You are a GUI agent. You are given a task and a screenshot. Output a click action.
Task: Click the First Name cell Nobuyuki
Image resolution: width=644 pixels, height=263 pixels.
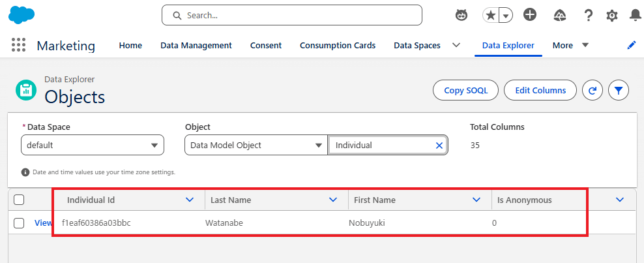367,223
